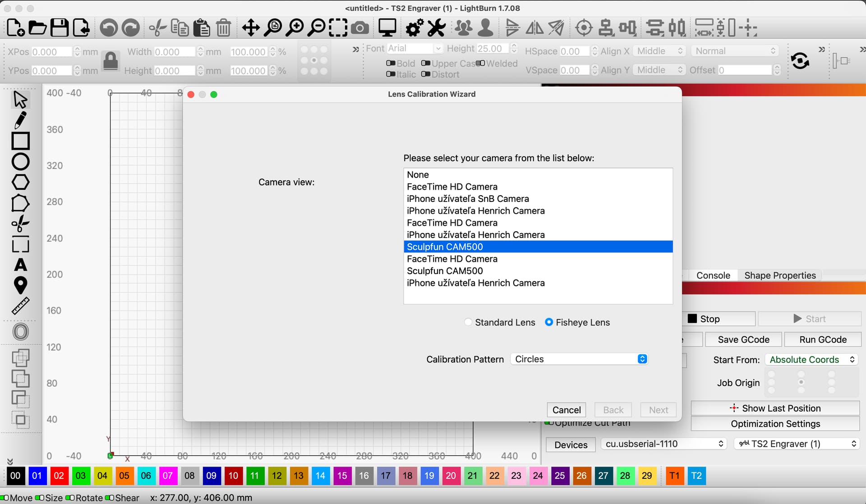The image size is (866, 504).
Task: Select the first FaceTime HD Camera entry
Action: pyautogui.click(x=538, y=187)
